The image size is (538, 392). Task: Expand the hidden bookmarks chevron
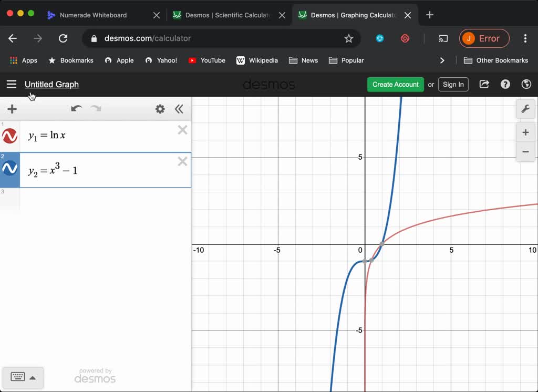coord(442,60)
